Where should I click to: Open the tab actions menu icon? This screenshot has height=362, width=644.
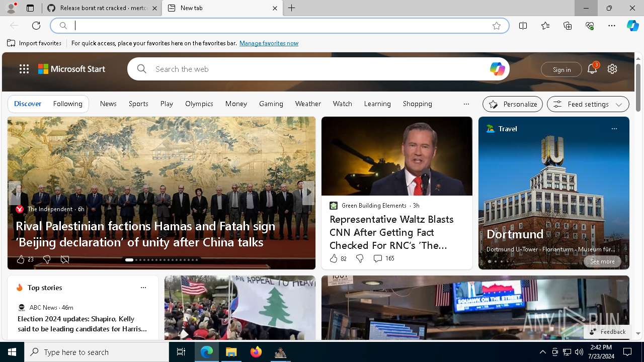(x=30, y=8)
